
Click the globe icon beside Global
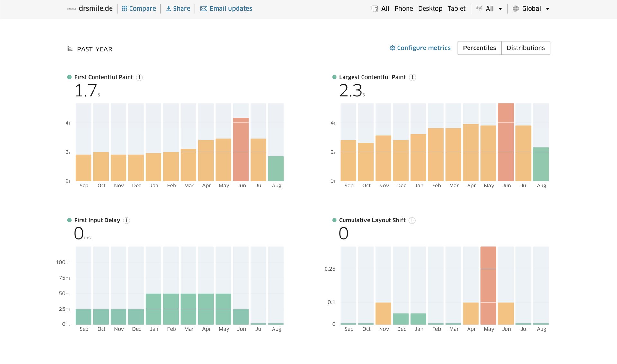point(516,9)
